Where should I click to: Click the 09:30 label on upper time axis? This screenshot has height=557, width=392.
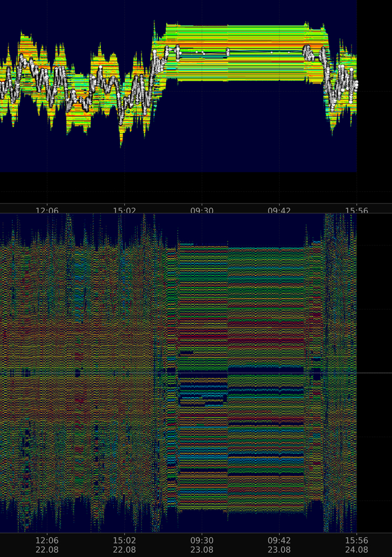point(202,211)
